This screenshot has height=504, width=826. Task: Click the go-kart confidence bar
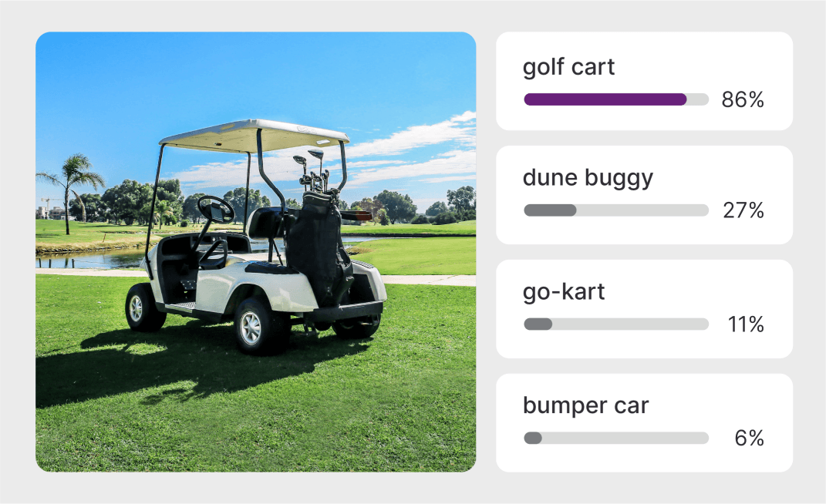click(615, 324)
